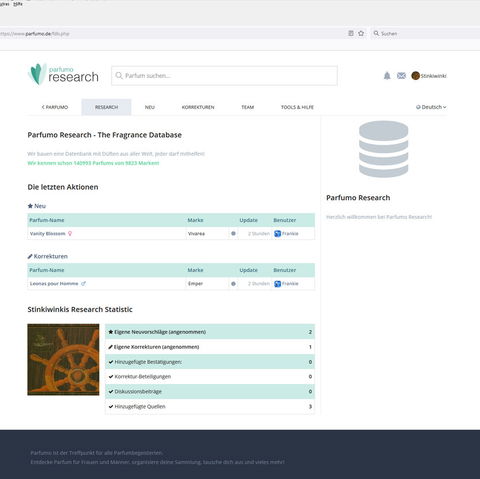
Task: Click Parfum-Name header in Neu table
Action: (x=47, y=220)
